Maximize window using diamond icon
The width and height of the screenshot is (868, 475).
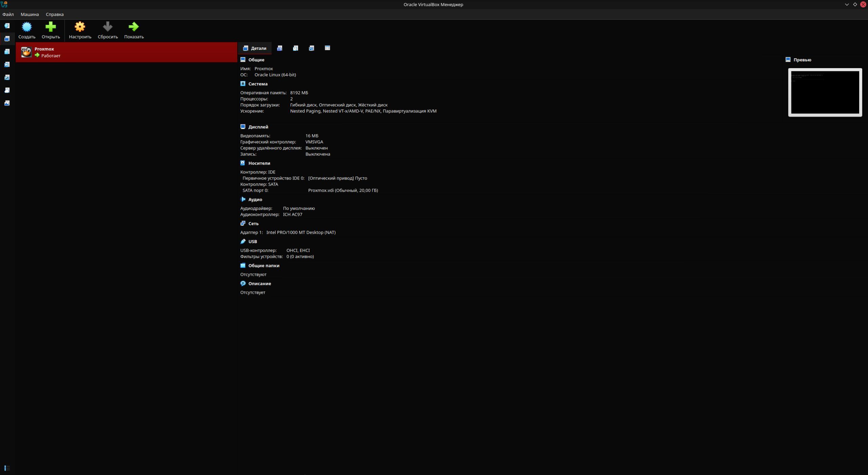pos(855,4)
